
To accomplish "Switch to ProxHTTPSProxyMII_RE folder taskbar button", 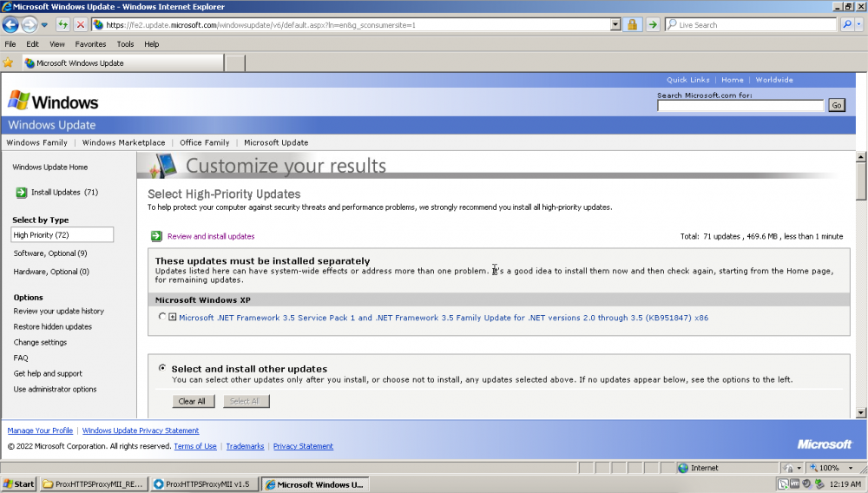I will 94,484.
